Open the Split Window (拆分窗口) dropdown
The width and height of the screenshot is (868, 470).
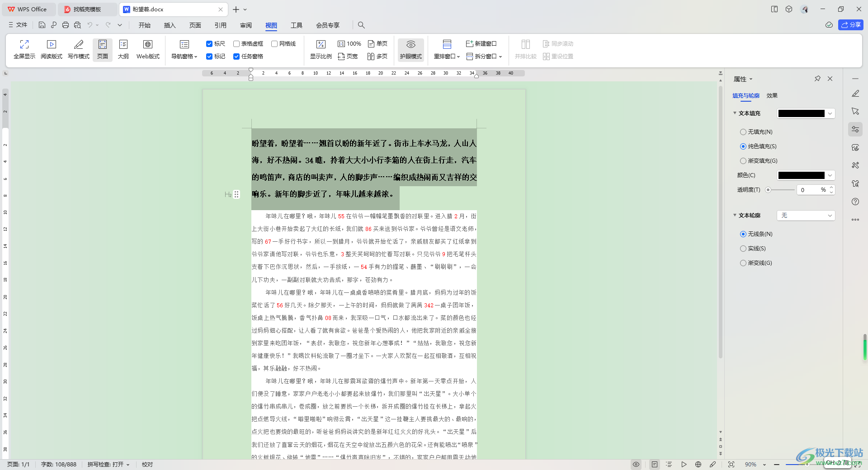[x=484, y=56]
